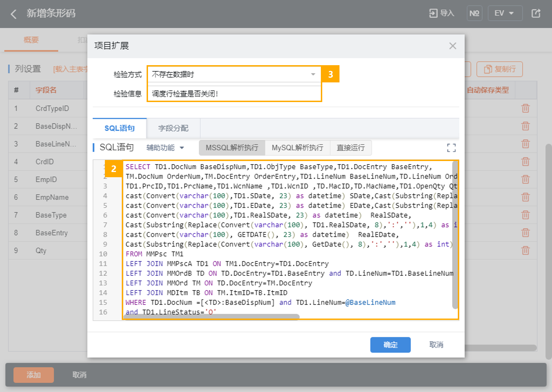Select MySQL解析执行 mode
The image size is (552, 392).
coord(297,148)
